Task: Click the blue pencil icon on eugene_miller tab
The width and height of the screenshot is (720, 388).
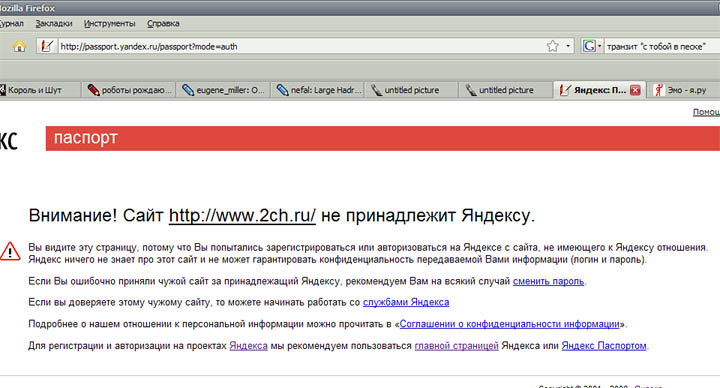Action: pyautogui.click(x=188, y=90)
